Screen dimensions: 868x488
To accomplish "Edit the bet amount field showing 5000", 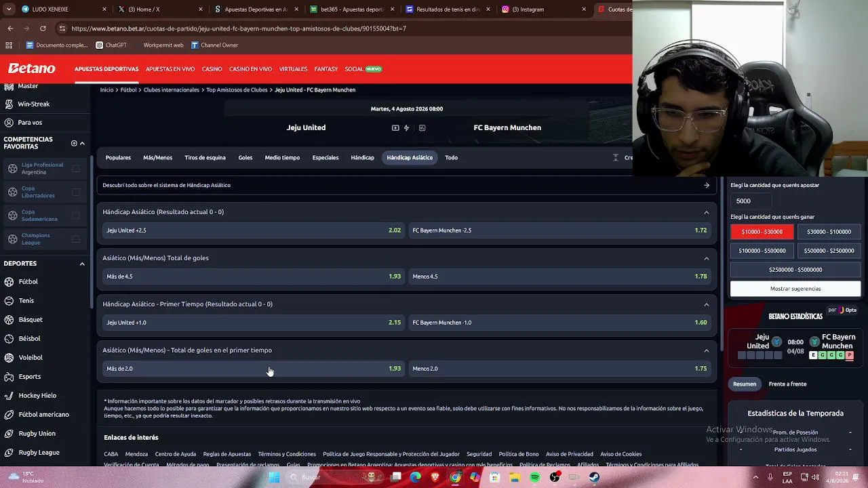I will (752, 201).
